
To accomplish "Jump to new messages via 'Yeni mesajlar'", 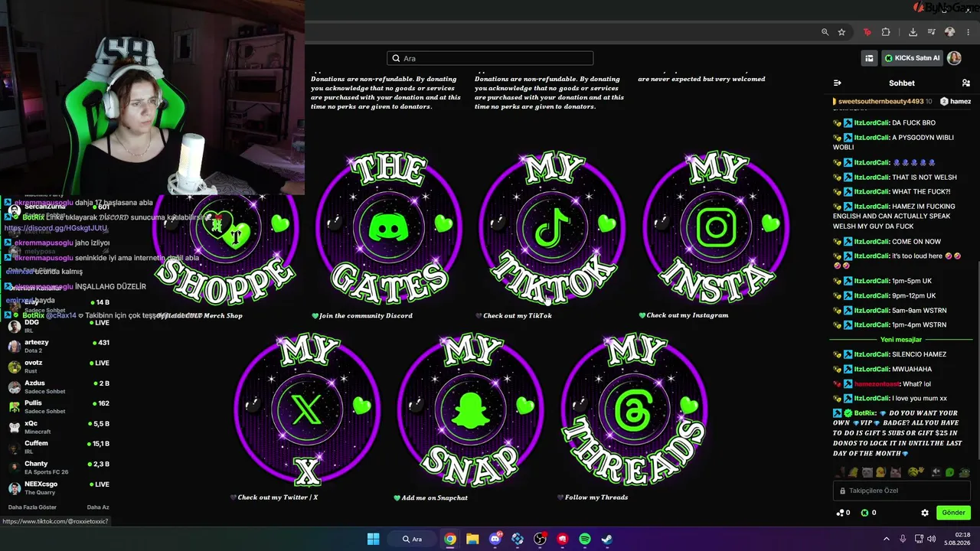I will click(x=901, y=339).
